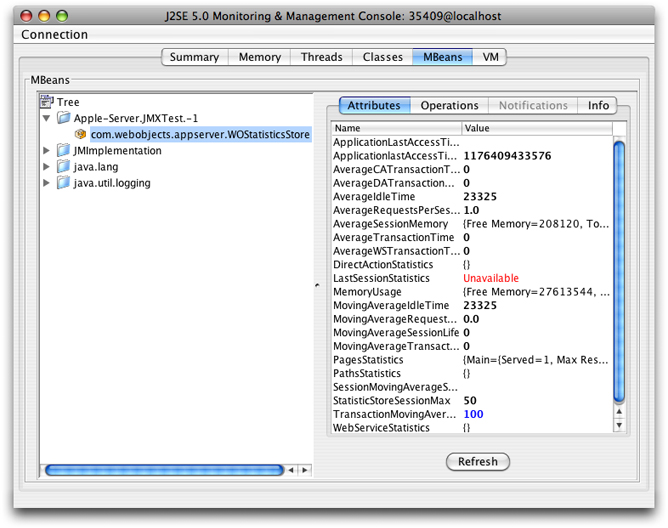The width and height of the screenshot is (668, 528).
Task: Switch to the Threads tab
Action: coord(321,57)
